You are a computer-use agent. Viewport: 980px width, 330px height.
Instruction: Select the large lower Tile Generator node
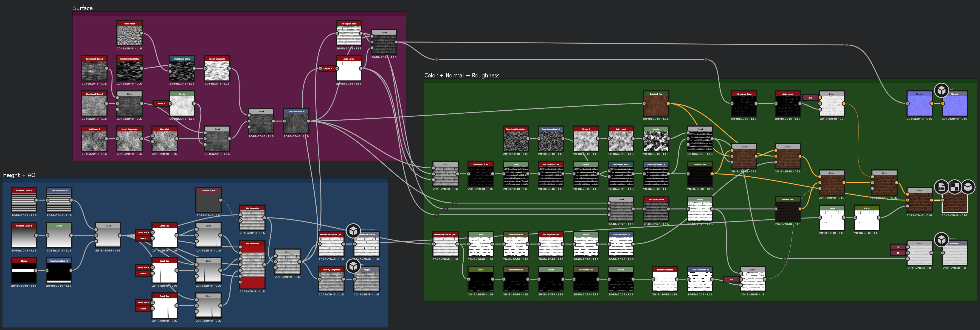point(252,265)
